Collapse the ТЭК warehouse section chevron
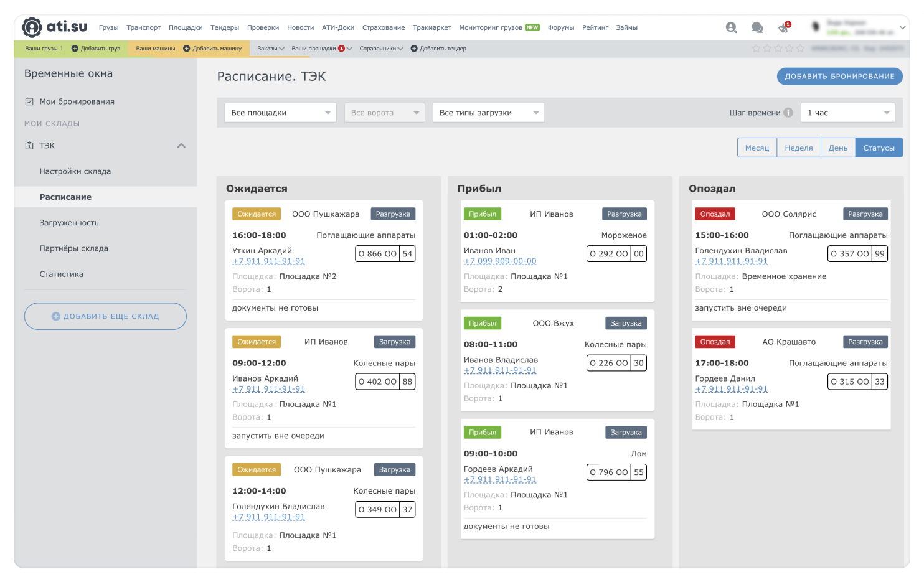 [181, 146]
